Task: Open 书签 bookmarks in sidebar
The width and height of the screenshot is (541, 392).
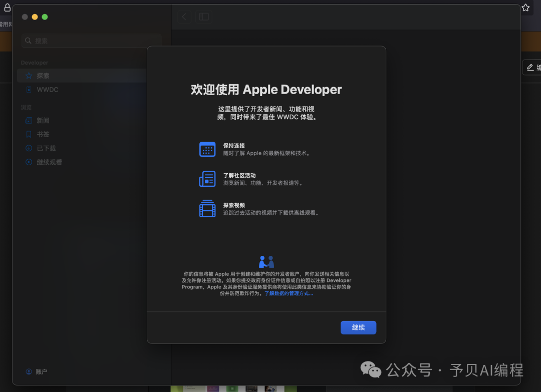Action: [x=43, y=134]
